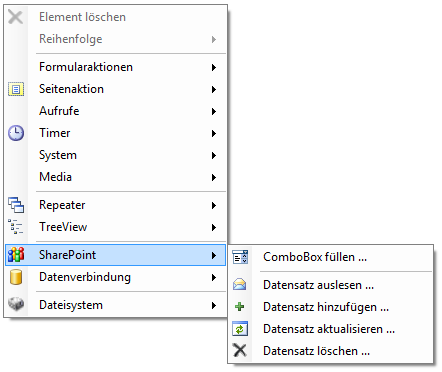Click the ComboBox füllen list icon

[x=240, y=257]
